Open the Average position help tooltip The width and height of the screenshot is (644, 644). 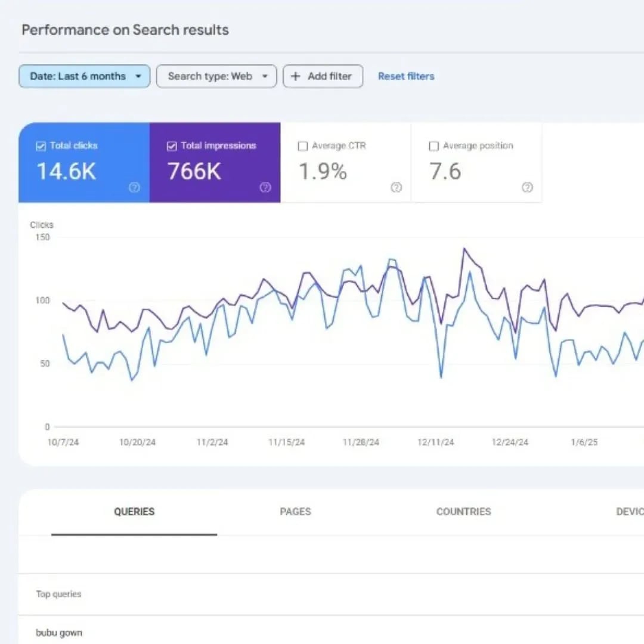click(x=527, y=188)
